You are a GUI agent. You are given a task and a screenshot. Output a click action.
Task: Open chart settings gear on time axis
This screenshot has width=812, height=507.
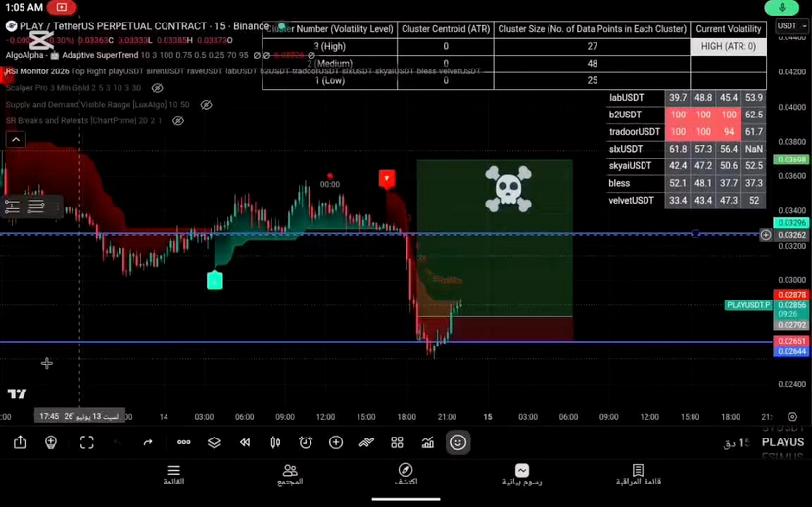coord(792,417)
